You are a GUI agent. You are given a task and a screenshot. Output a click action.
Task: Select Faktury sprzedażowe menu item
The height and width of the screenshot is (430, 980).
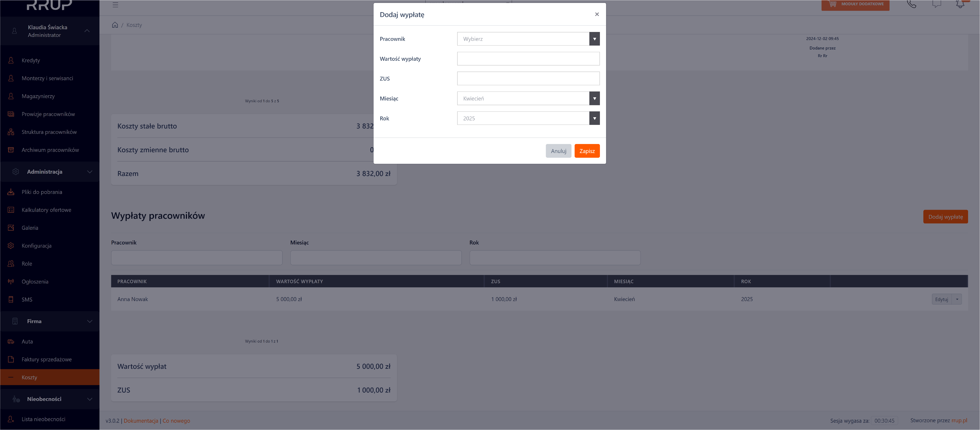(46, 360)
